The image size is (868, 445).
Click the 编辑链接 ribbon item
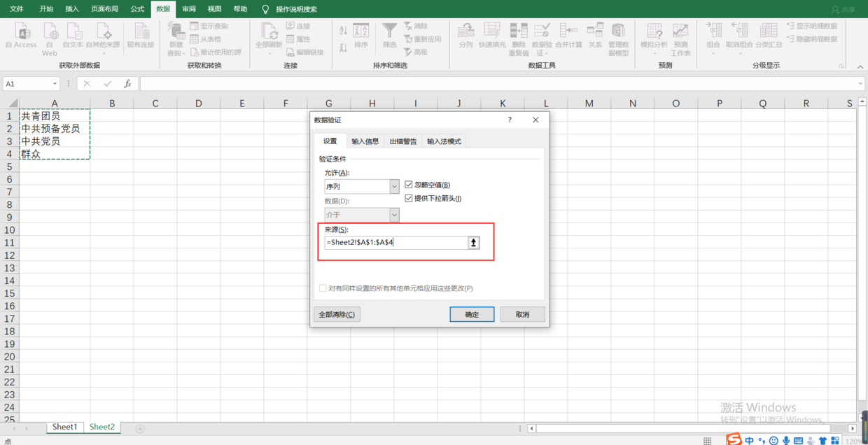[x=305, y=52]
